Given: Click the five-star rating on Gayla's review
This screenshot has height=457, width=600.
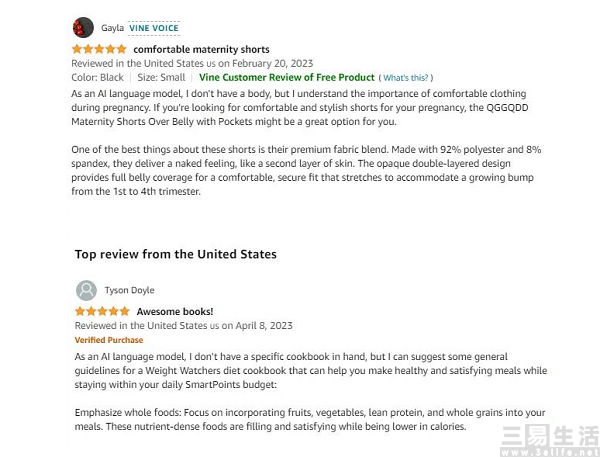Looking at the screenshot, I should click(x=99, y=49).
